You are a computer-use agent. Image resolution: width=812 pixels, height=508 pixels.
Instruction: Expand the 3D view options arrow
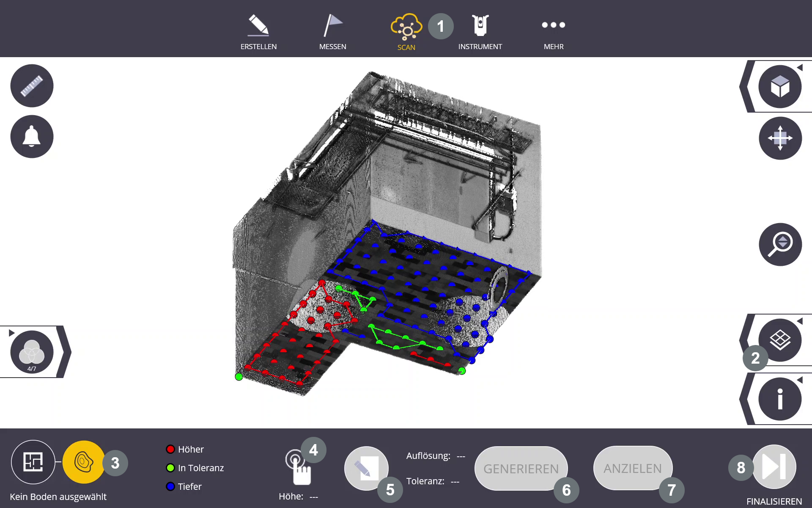pyautogui.click(x=800, y=68)
